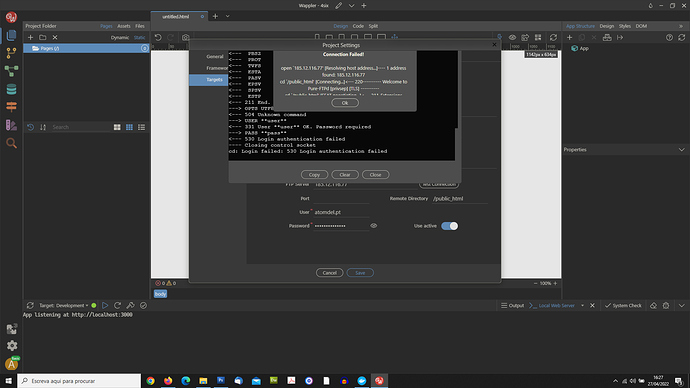Switch assets to large tile view

pos(117,127)
